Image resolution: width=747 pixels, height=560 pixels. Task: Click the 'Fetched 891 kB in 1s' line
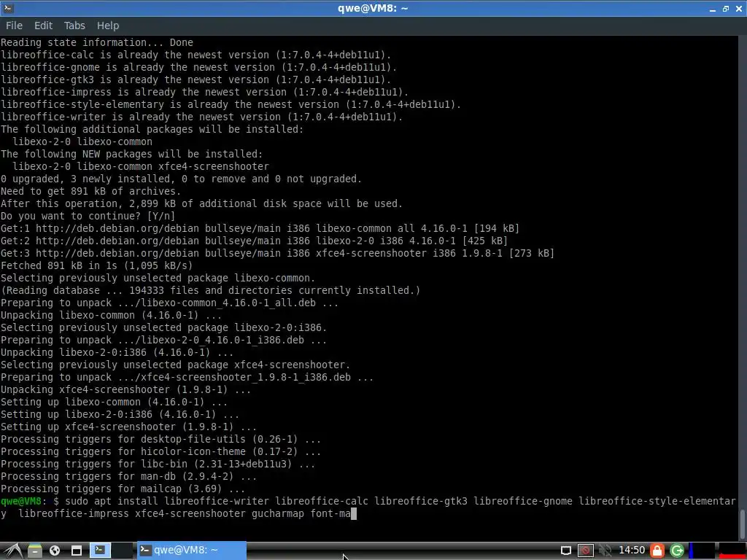[x=96, y=265]
